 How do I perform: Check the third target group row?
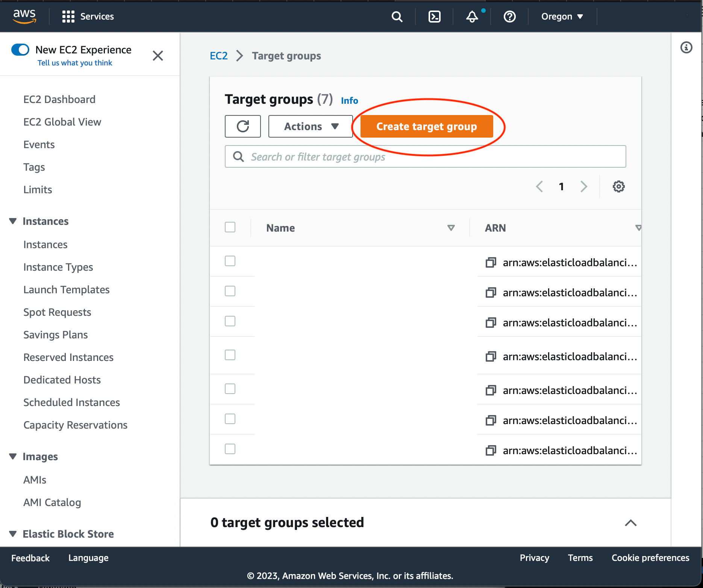pyautogui.click(x=230, y=321)
